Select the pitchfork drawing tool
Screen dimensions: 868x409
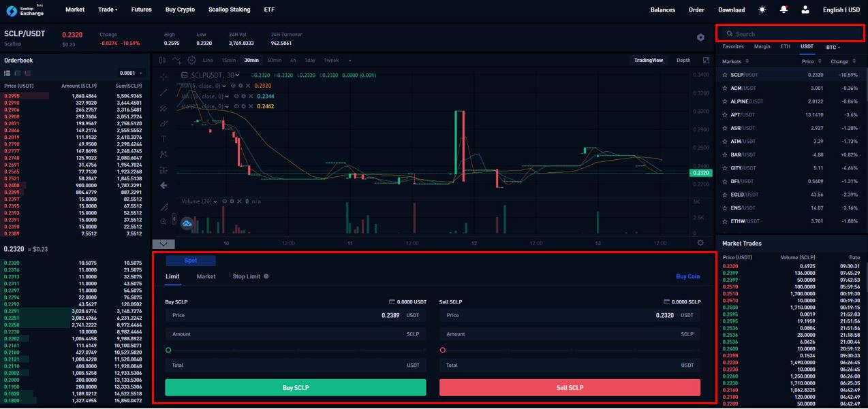tap(164, 108)
